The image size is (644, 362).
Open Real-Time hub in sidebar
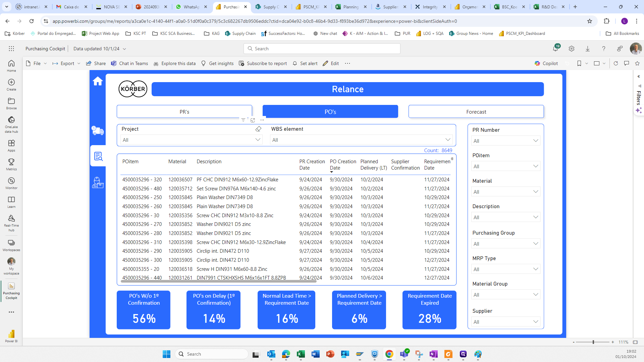click(x=11, y=223)
